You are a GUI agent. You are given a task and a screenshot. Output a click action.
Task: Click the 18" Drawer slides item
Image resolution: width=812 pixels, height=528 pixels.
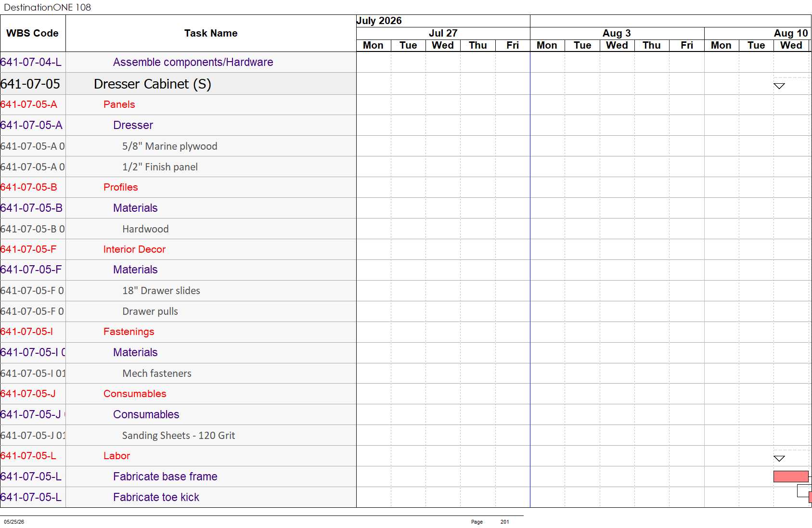point(161,290)
